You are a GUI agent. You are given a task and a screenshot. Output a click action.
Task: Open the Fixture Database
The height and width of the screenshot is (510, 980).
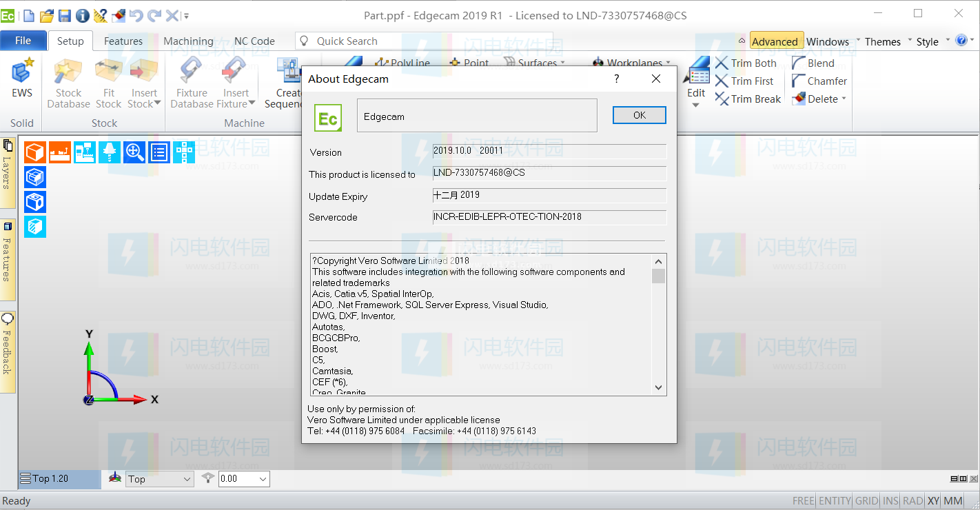coord(192,83)
